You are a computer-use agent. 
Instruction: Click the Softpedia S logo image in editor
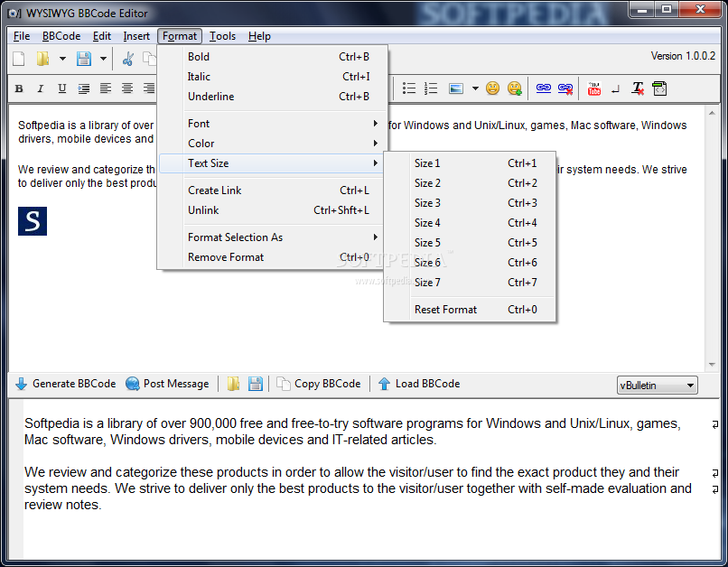pos(33,221)
